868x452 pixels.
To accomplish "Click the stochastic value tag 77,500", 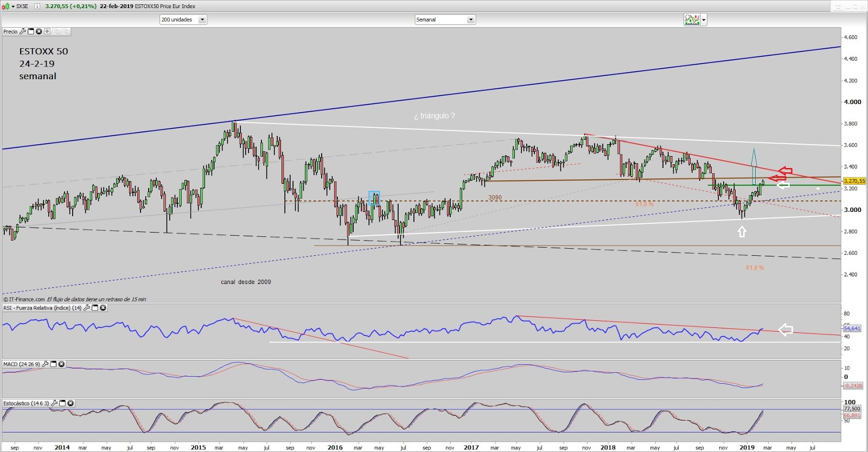I will 852,409.
